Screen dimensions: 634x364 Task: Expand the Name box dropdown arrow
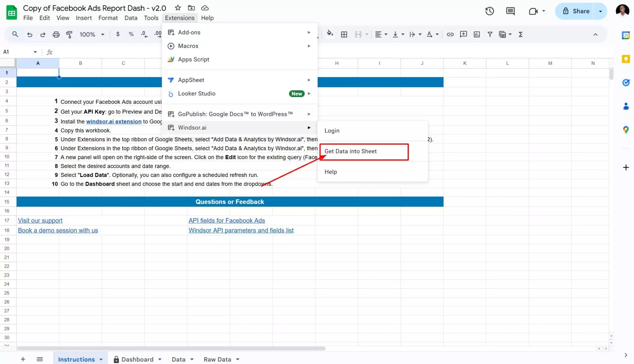(35, 52)
